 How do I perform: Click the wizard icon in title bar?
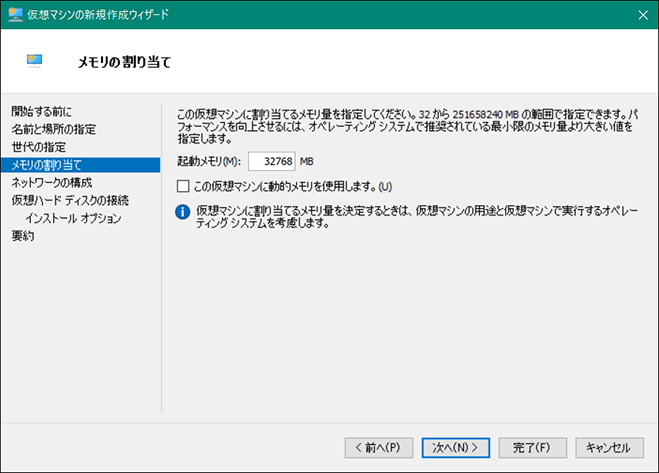15,14
